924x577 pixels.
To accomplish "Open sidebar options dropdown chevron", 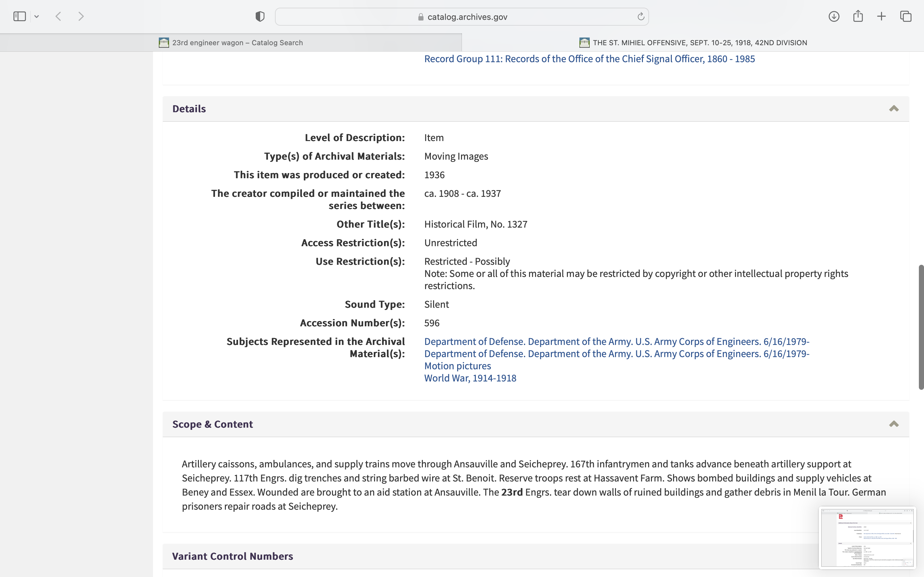I will (x=37, y=16).
